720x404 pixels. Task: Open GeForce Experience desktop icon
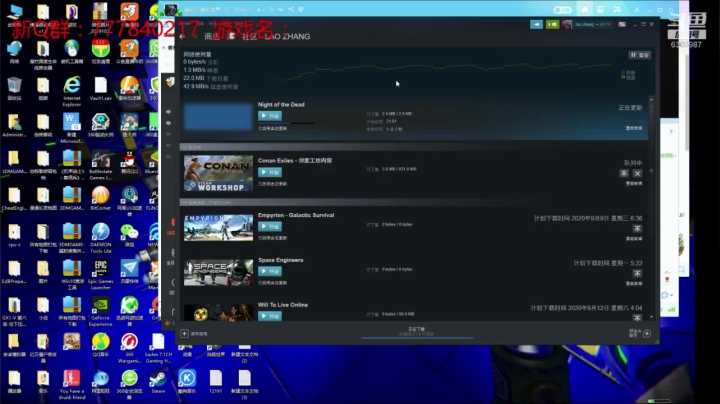click(101, 311)
